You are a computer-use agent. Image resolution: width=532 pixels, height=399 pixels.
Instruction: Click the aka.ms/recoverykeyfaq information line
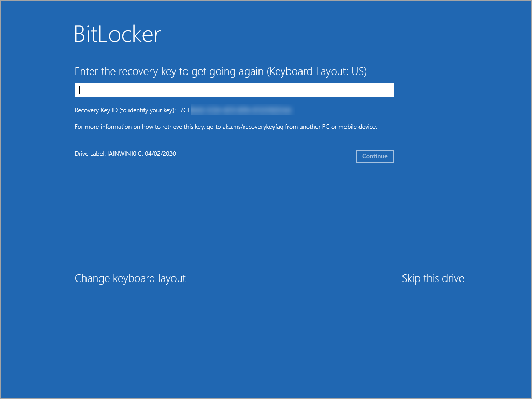tap(226, 127)
